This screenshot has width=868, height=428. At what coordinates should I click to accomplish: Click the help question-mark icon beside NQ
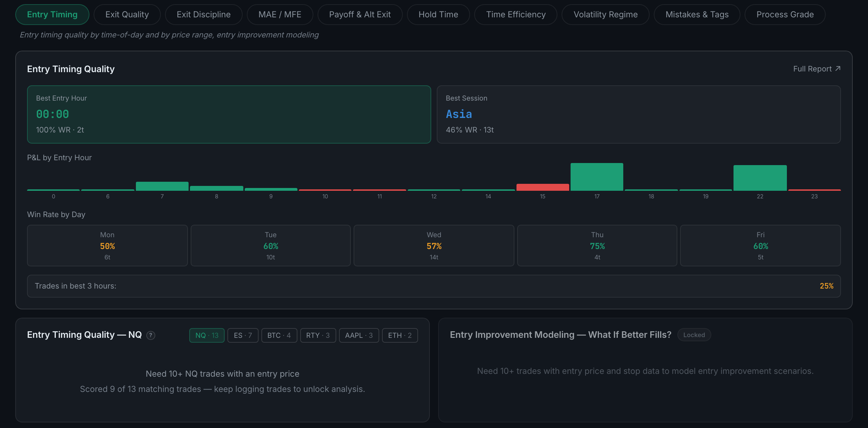(151, 335)
